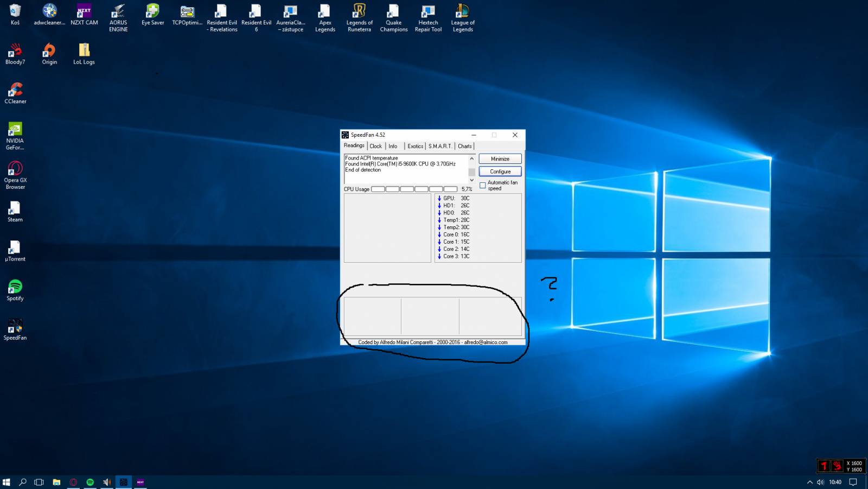Open the notification center icon
Screen dimensions: 868x489
(853, 482)
